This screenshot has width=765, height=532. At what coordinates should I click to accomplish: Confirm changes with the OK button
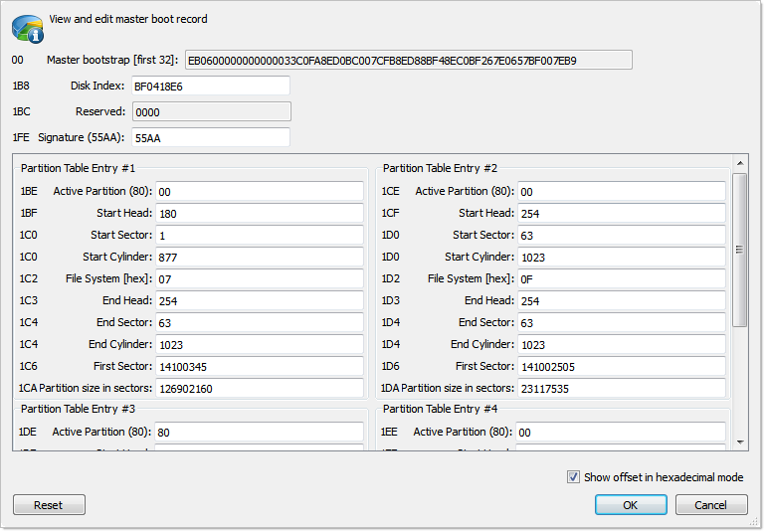tap(631, 505)
